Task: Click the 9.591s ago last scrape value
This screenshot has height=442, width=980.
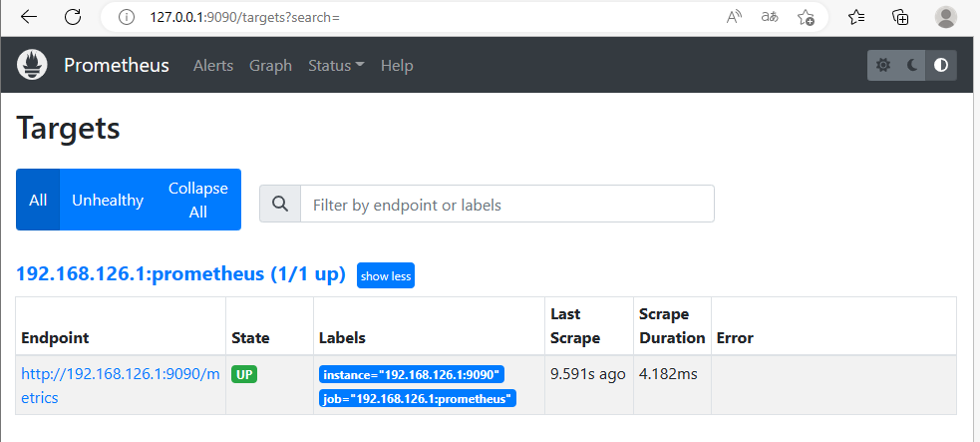Action: pyautogui.click(x=587, y=374)
